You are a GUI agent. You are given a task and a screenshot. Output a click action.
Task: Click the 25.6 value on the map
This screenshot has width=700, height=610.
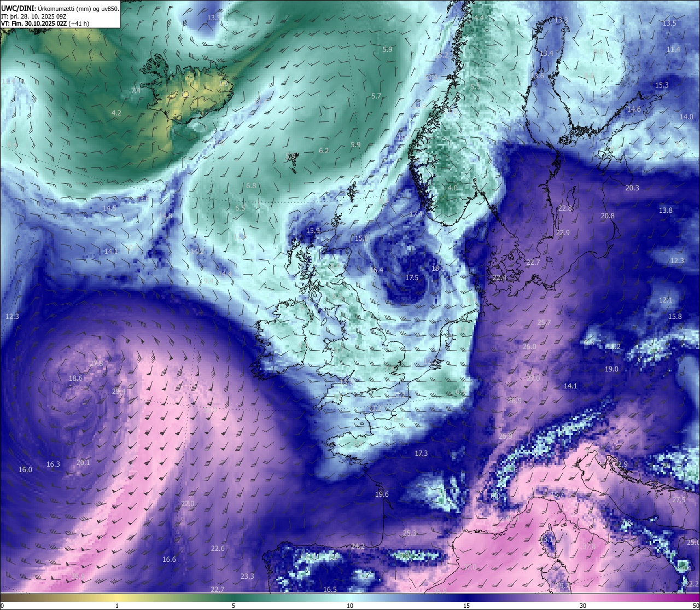tap(693, 542)
